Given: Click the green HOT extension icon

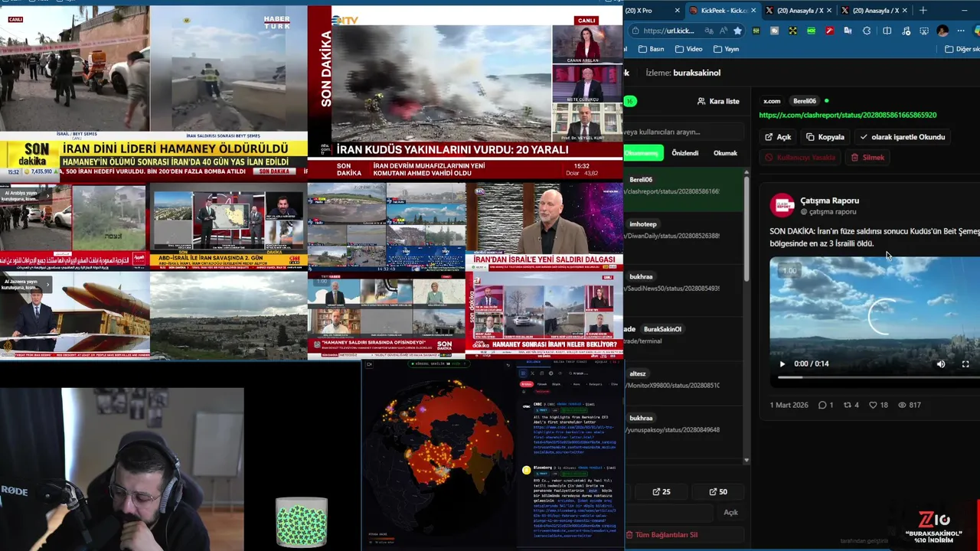Looking at the screenshot, I should [811, 31].
